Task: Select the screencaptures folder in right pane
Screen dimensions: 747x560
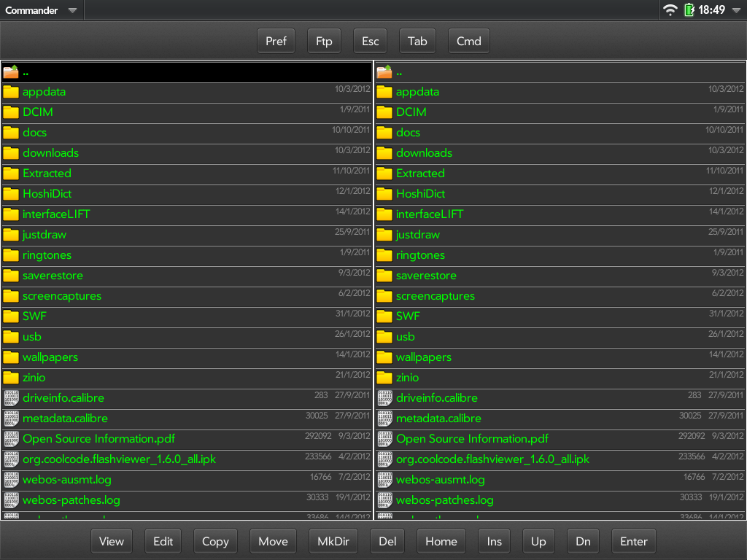Action: click(x=435, y=296)
